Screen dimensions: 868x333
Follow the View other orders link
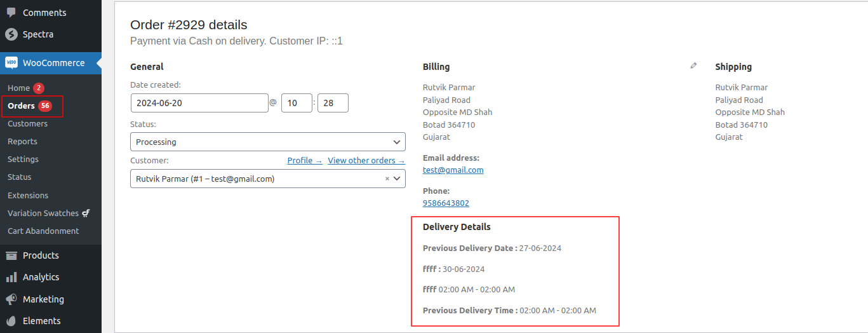point(366,160)
